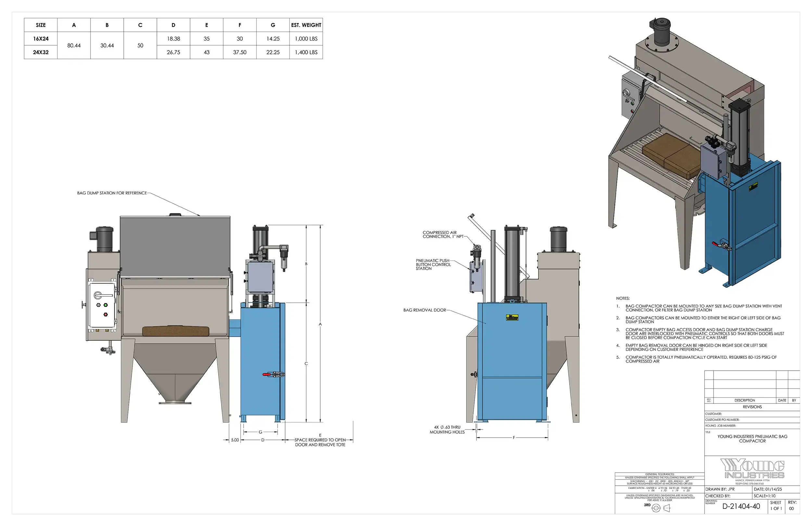
Task: Click the REVISIONS heading
Action: pyautogui.click(x=752, y=407)
